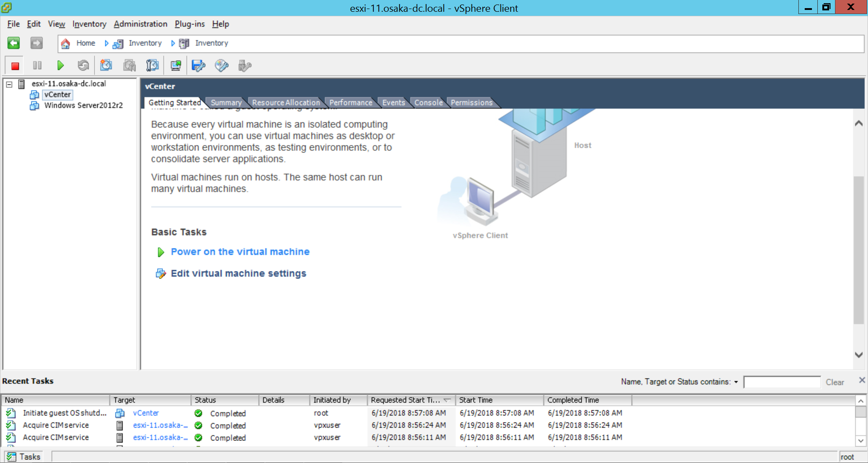868x463 pixels.
Task: Open dropdown arrow before last Inventory breadcrumb
Action: pyautogui.click(x=173, y=43)
